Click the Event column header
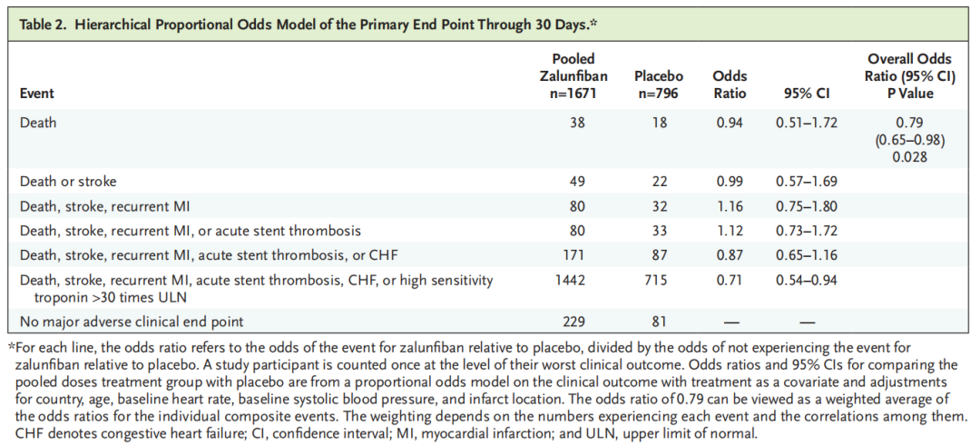The image size is (980, 446). [x=36, y=93]
